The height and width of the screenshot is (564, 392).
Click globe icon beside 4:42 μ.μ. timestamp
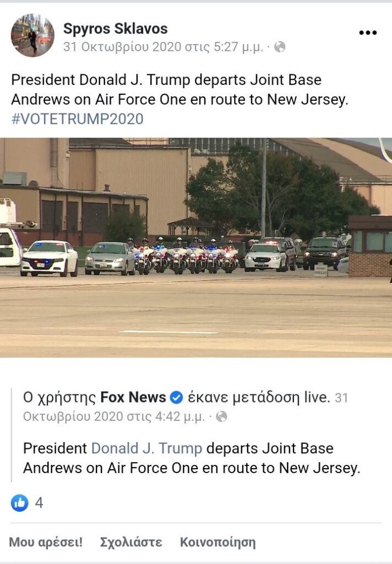[221, 416]
